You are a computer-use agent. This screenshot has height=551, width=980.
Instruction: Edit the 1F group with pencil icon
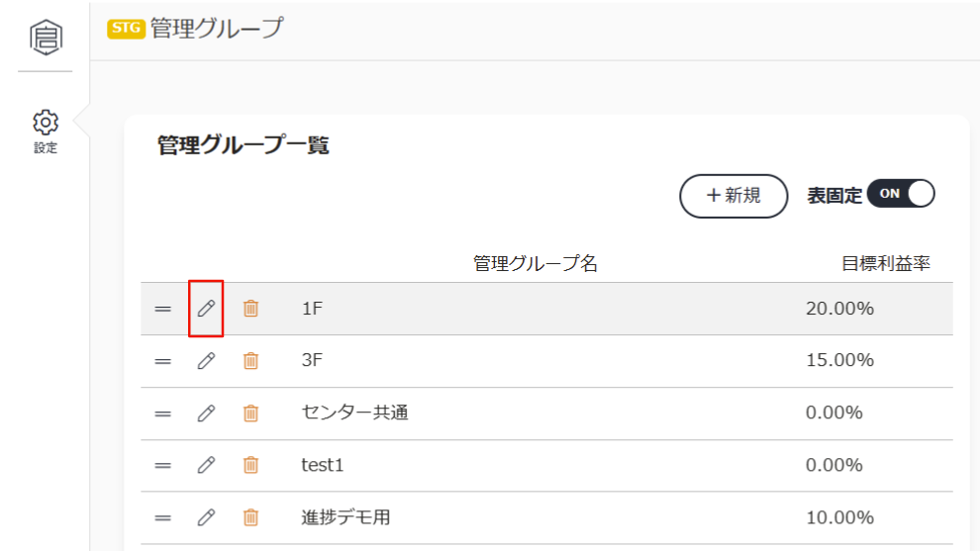pos(206,308)
